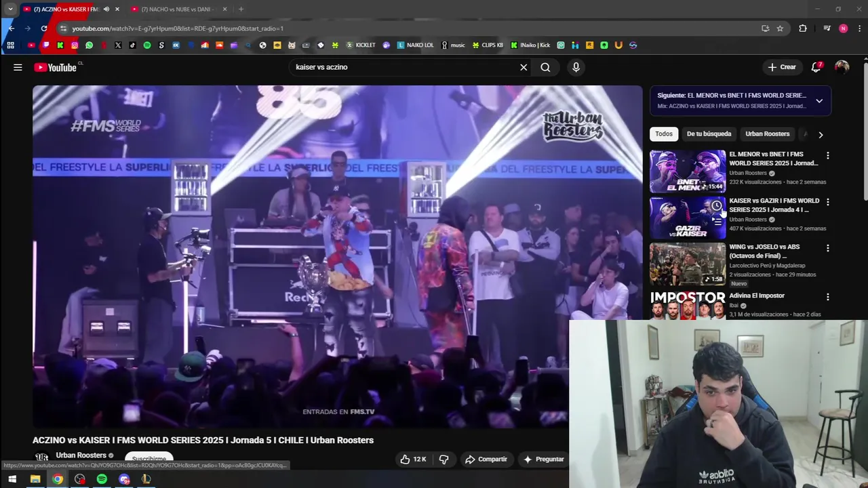Open the Instagram bookmark
Image resolution: width=868 pixels, height=488 pixels.
coord(75,45)
